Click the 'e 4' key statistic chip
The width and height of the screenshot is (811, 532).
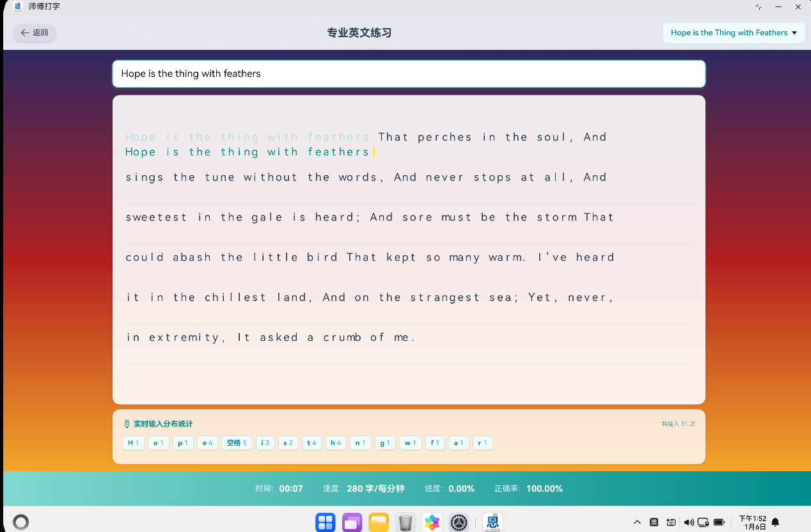[208, 443]
